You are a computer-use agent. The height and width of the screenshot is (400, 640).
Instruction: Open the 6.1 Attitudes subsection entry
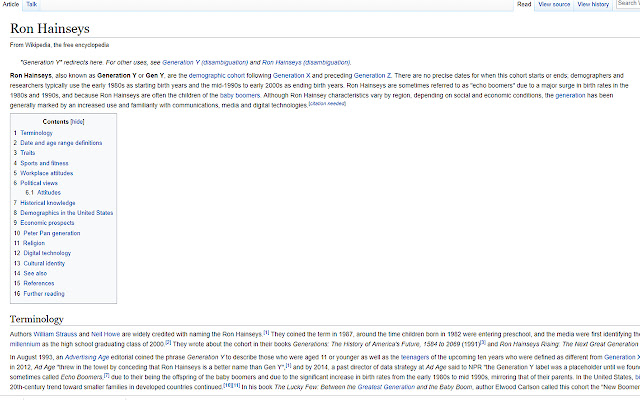click(x=49, y=193)
